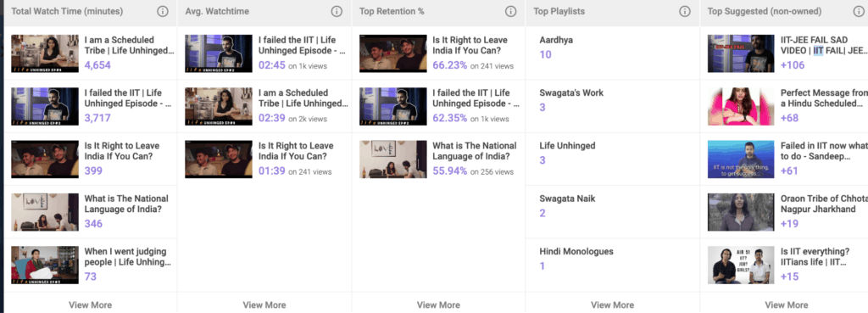868x313 pixels.
Task: Open 'Is It Right to Leave India' in Avg. Watchtime
Action: [x=296, y=151]
